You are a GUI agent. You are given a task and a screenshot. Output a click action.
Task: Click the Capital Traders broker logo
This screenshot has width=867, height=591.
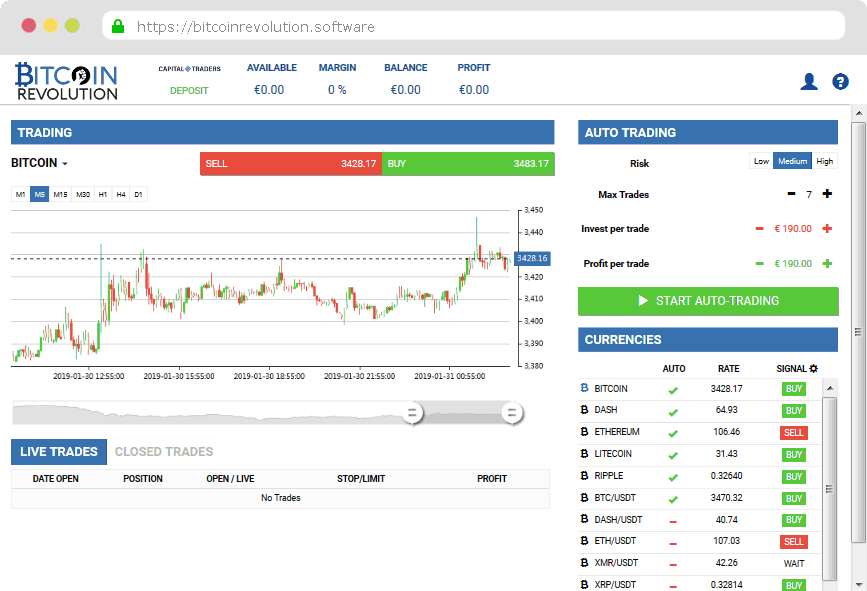[190, 69]
